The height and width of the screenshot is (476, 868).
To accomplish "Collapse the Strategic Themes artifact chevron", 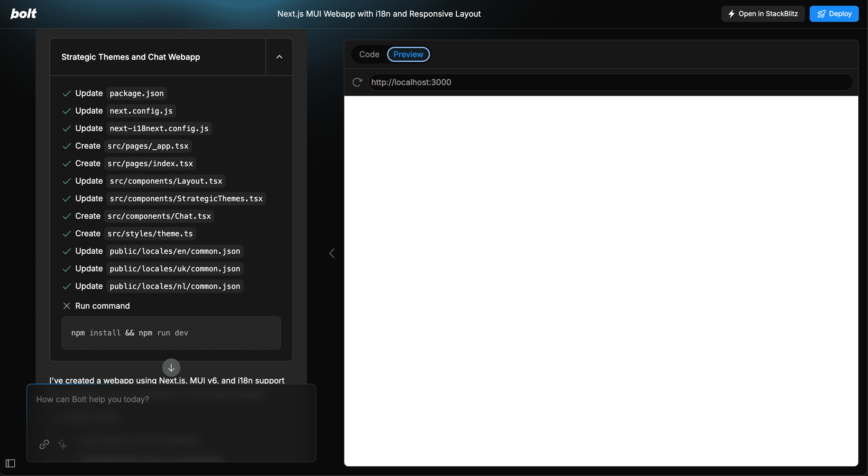I will (x=279, y=57).
